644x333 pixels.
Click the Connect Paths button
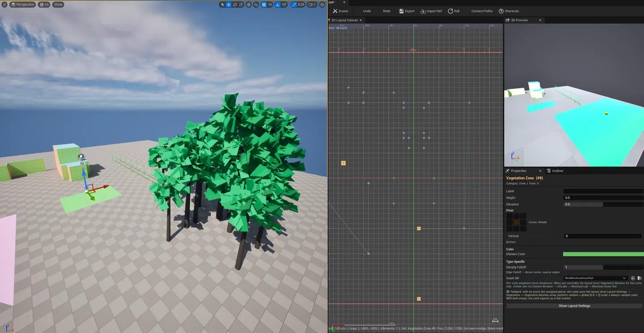(x=482, y=11)
